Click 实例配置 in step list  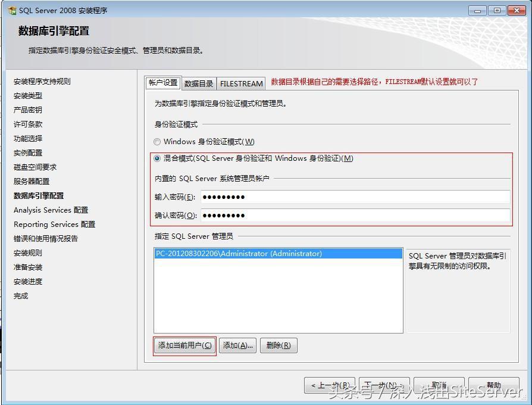(x=28, y=152)
